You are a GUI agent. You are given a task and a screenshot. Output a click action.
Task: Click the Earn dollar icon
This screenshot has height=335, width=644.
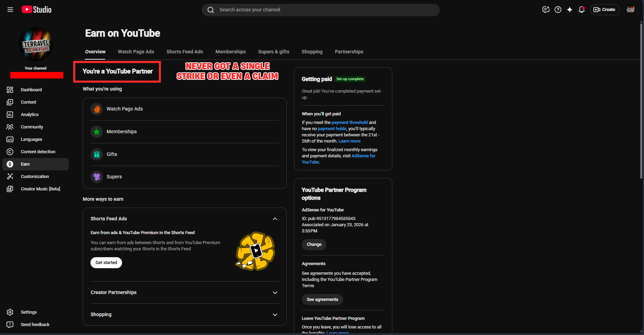click(x=10, y=164)
